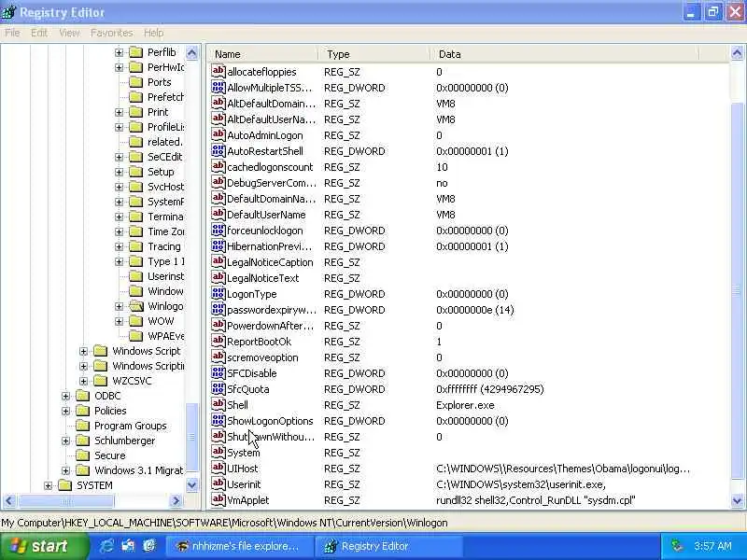Sort values by the Name column header

(x=262, y=54)
